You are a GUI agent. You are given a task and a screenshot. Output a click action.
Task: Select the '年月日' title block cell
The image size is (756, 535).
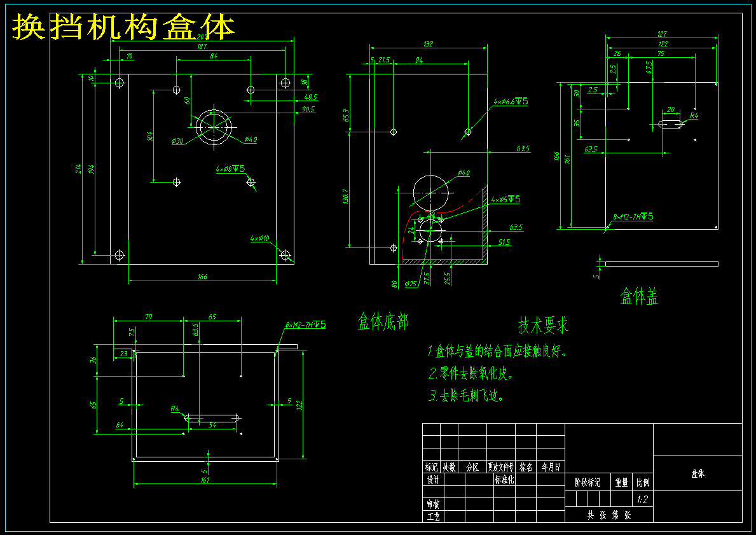coord(551,467)
